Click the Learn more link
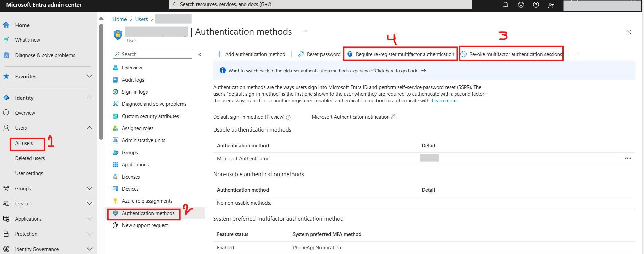Viewport: 644px width, 254px height. [444, 101]
